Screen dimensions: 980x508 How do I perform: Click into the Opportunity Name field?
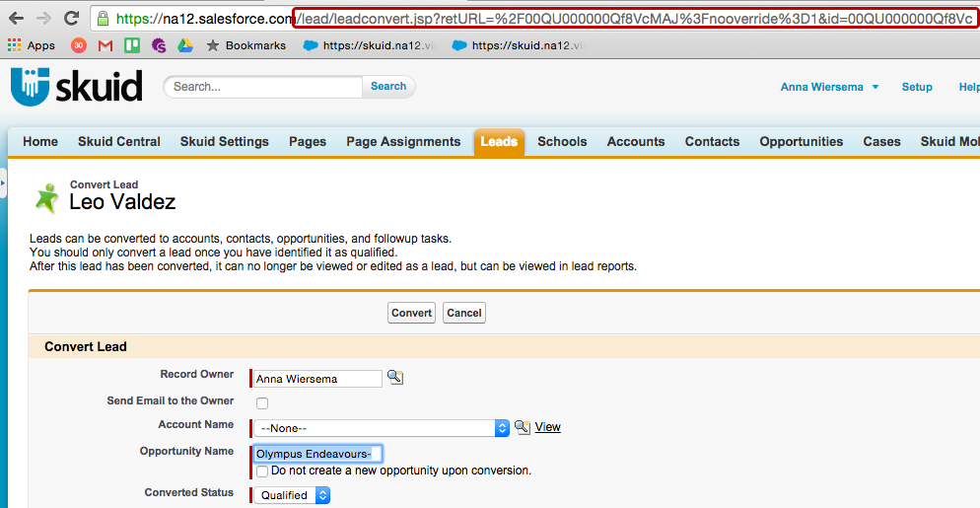(316, 454)
